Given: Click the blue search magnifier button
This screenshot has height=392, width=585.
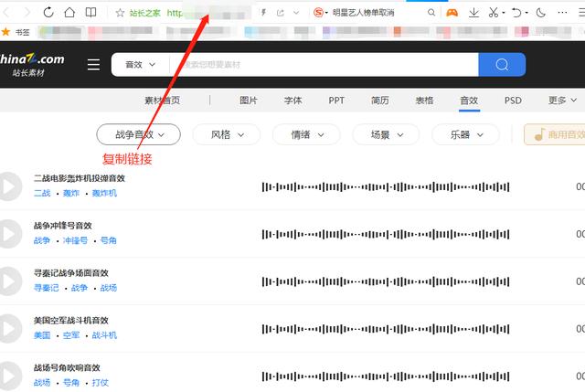Looking at the screenshot, I should coord(502,65).
